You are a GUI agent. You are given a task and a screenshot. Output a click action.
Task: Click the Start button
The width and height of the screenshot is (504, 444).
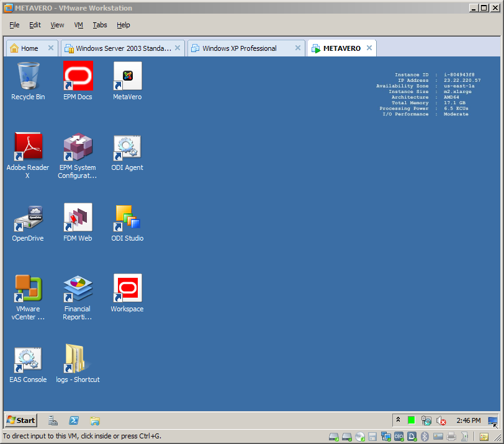(x=21, y=420)
